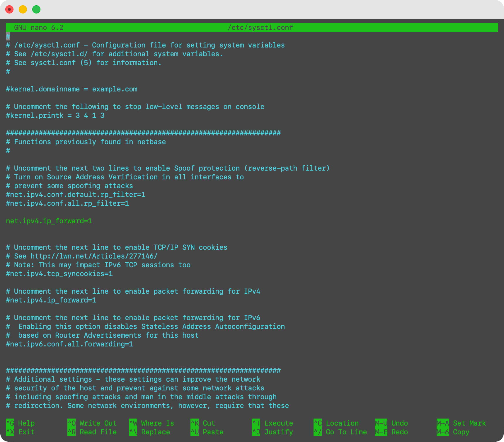Select the ^R Read File shortcut

92,432
